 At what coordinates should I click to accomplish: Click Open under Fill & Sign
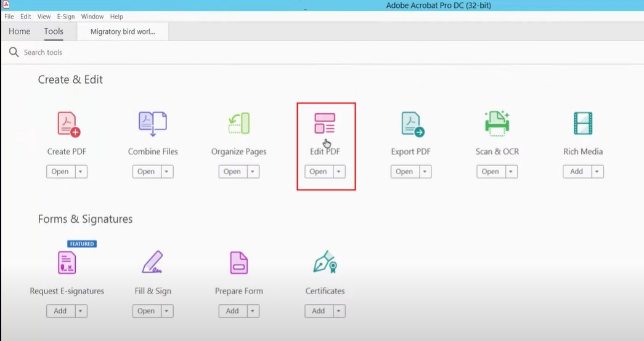[x=147, y=311]
